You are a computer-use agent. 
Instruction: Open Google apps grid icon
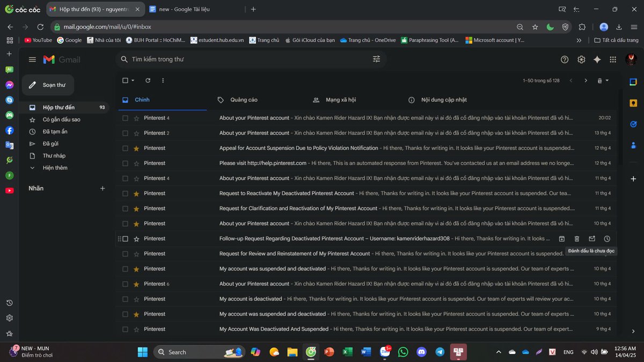coord(613,60)
